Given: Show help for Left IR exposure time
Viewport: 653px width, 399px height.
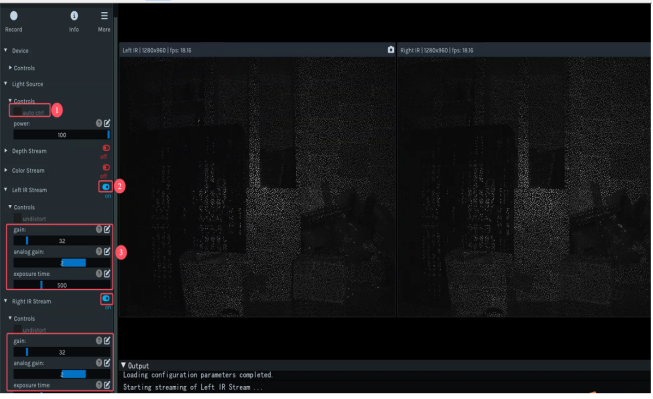Looking at the screenshot, I should [x=99, y=273].
